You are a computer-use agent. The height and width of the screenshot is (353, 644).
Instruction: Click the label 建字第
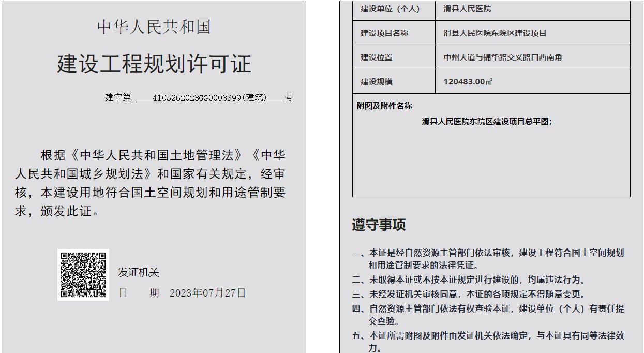[x=118, y=97]
